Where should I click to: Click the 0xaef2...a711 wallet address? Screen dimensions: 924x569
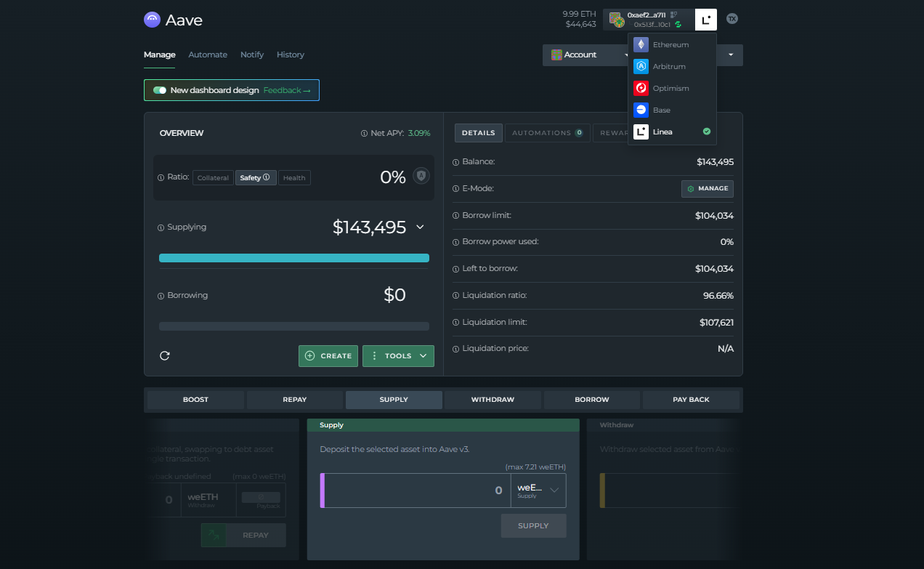[x=647, y=15]
